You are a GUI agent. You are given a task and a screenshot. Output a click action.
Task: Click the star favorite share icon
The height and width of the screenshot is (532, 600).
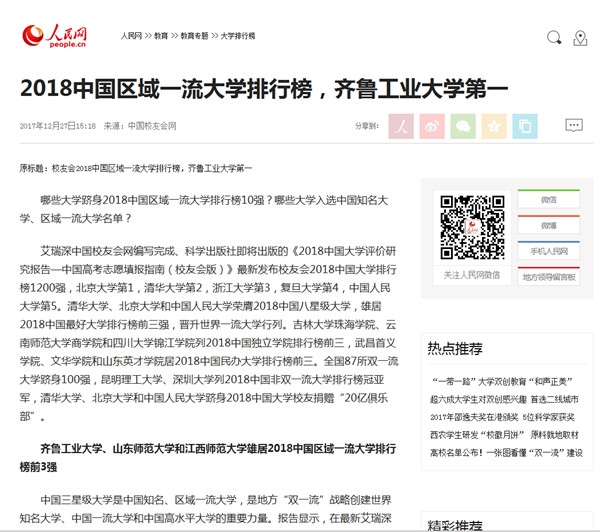(x=493, y=126)
